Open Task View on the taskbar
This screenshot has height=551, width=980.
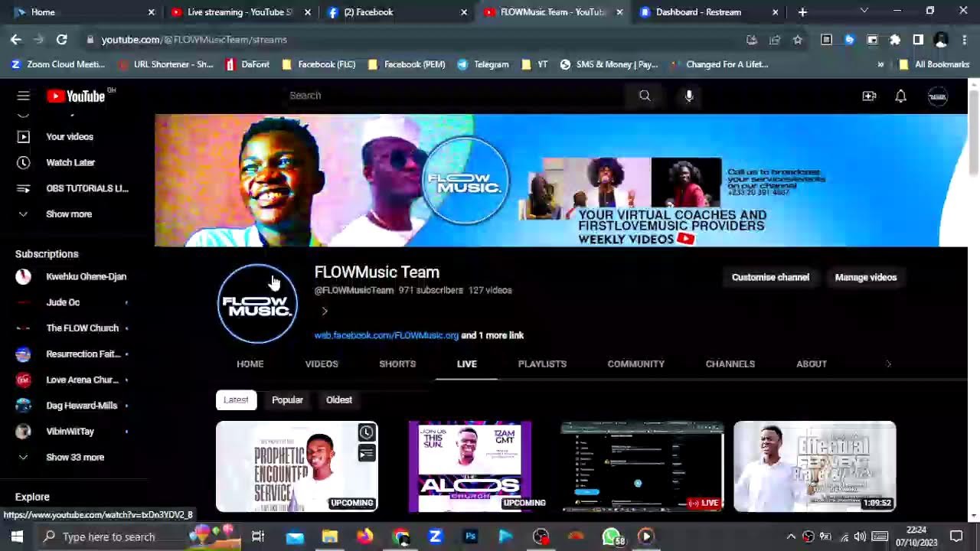tap(258, 536)
